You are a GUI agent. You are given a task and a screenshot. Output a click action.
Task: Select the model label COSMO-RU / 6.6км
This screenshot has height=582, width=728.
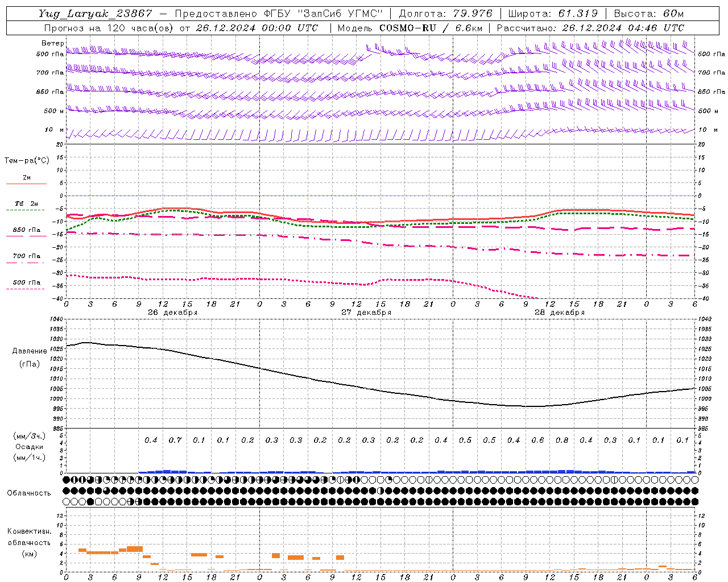pos(431,28)
